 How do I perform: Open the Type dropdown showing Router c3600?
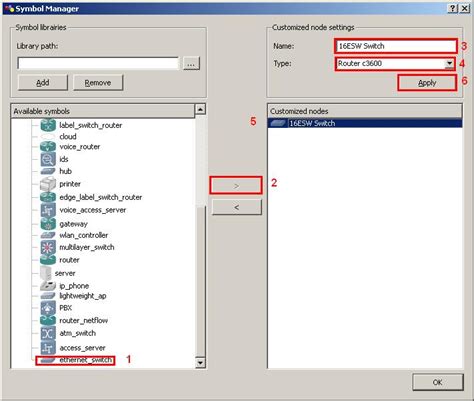click(x=395, y=63)
